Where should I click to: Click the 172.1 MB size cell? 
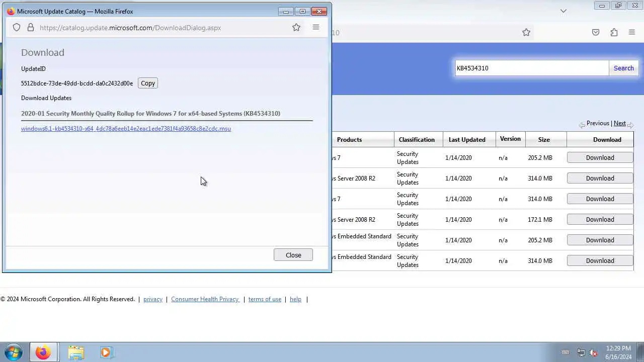[x=540, y=220]
